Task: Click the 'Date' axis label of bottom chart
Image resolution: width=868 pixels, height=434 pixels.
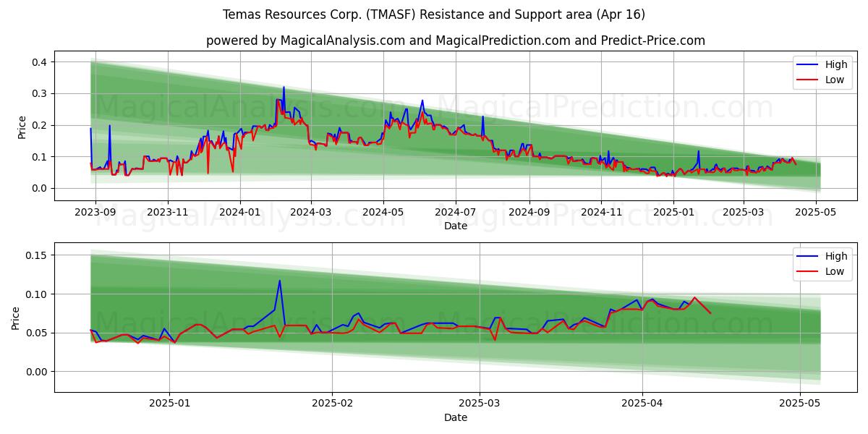Action: pyautogui.click(x=456, y=417)
